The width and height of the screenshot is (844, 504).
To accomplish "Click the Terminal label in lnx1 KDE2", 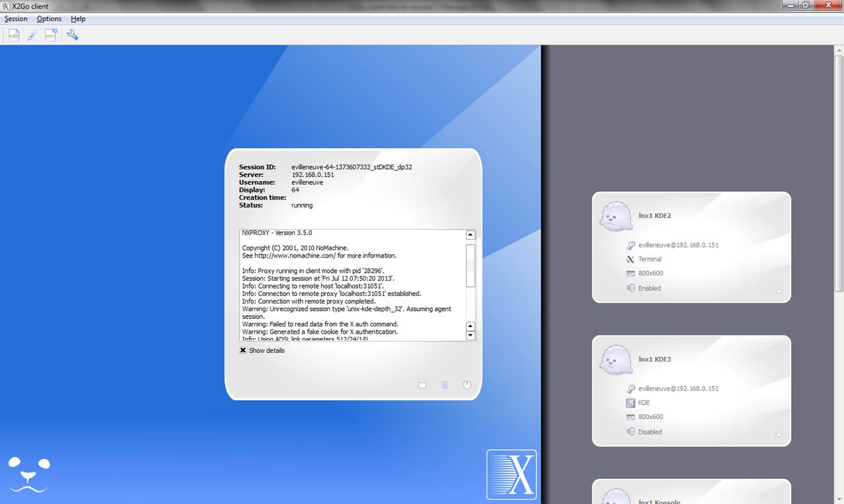I will point(650,260).
